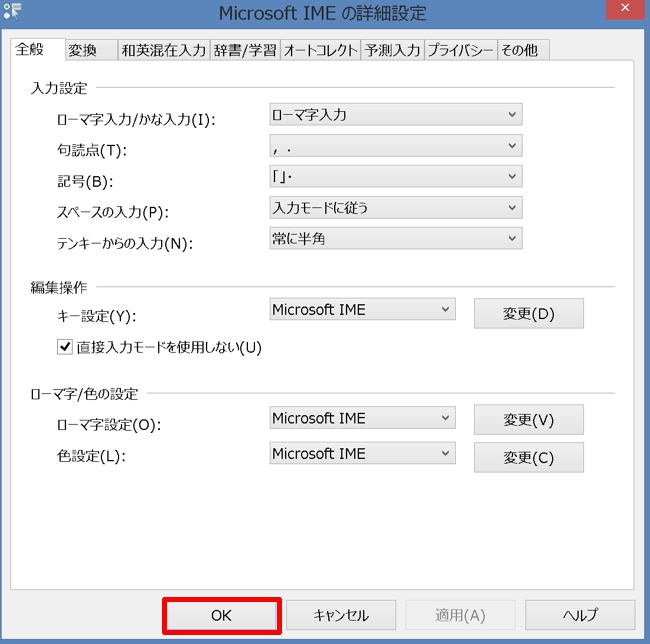Image resolution: width=650 pixels, height=644 pixels.
Task: Click the dialog title Microsoft IME の詳細設定
Action: pyautogui.click(x=323, y=13)
